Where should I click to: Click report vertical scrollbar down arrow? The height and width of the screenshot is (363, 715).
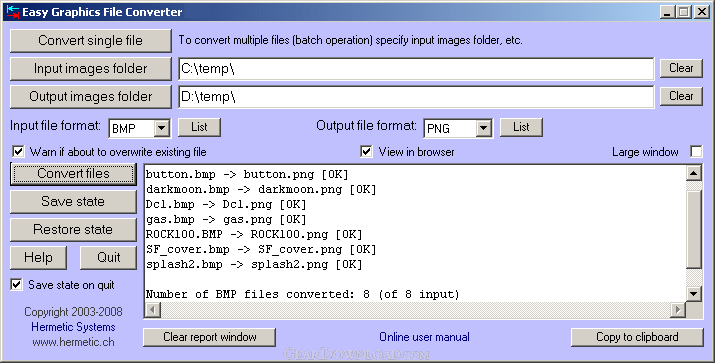click(x=694, y=294)
